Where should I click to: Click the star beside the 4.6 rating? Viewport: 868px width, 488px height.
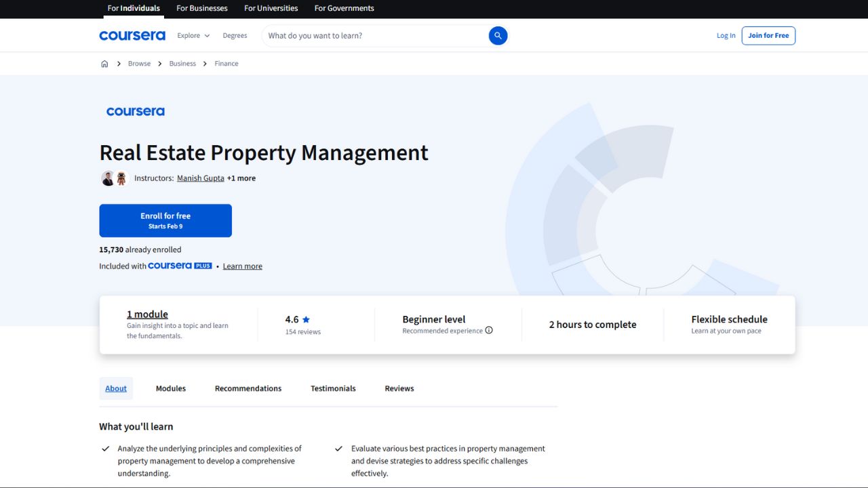[x=305, y=319]
